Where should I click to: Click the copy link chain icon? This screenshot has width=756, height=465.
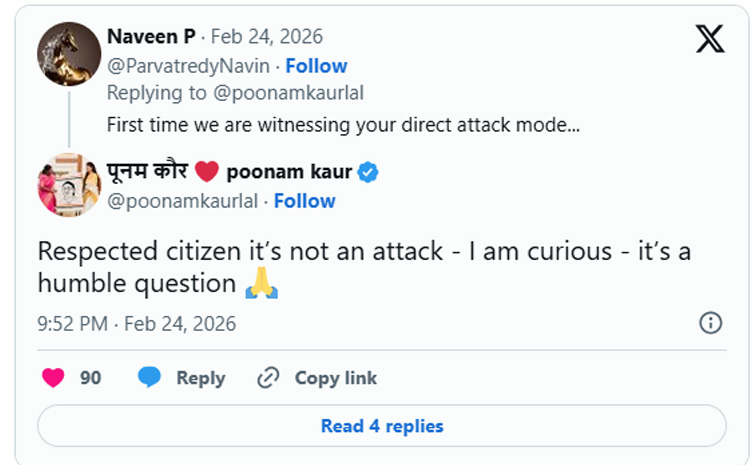coord(267,378)
